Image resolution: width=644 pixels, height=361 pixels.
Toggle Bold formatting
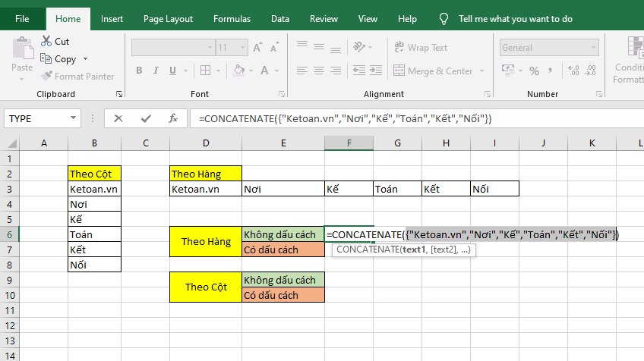click(x=140, y=71)
